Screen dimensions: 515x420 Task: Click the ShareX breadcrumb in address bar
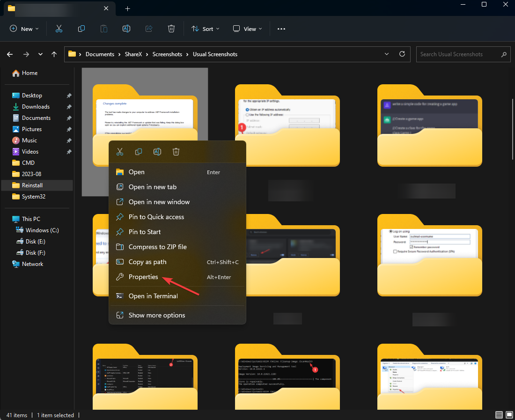click(x=133, y=54)
